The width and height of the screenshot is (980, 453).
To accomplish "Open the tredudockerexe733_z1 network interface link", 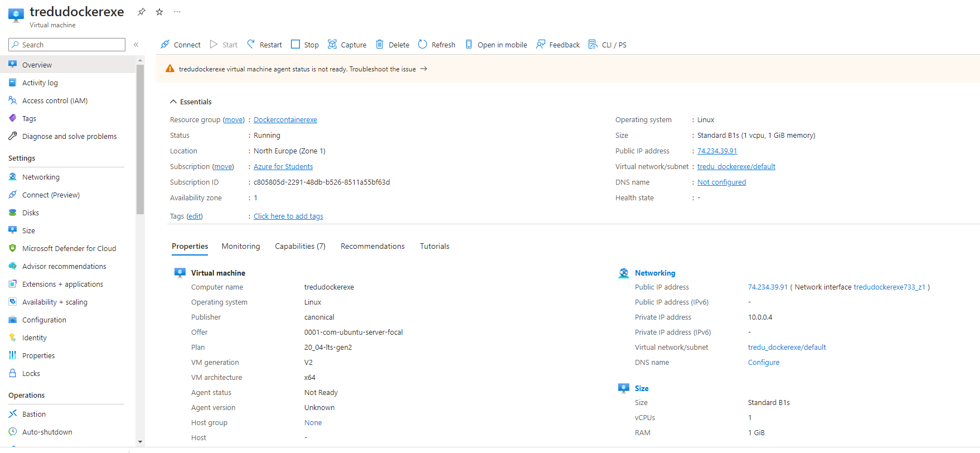I will pyautogui.click(x=889, y=287).
